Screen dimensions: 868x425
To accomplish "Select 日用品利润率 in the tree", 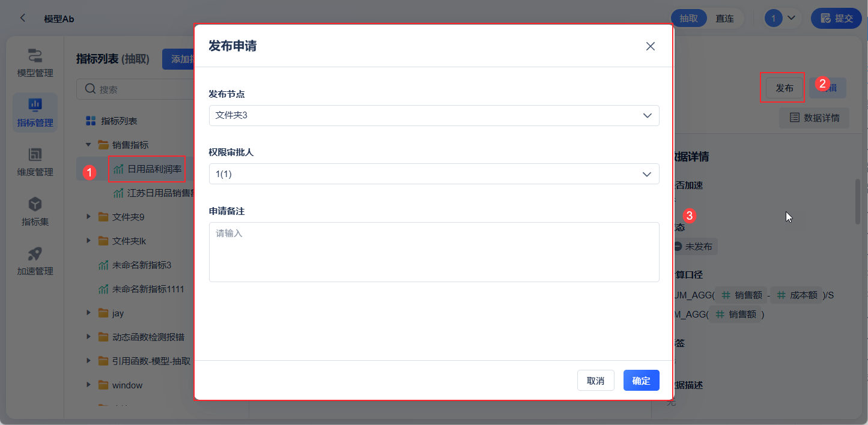I will coord(154,169).
